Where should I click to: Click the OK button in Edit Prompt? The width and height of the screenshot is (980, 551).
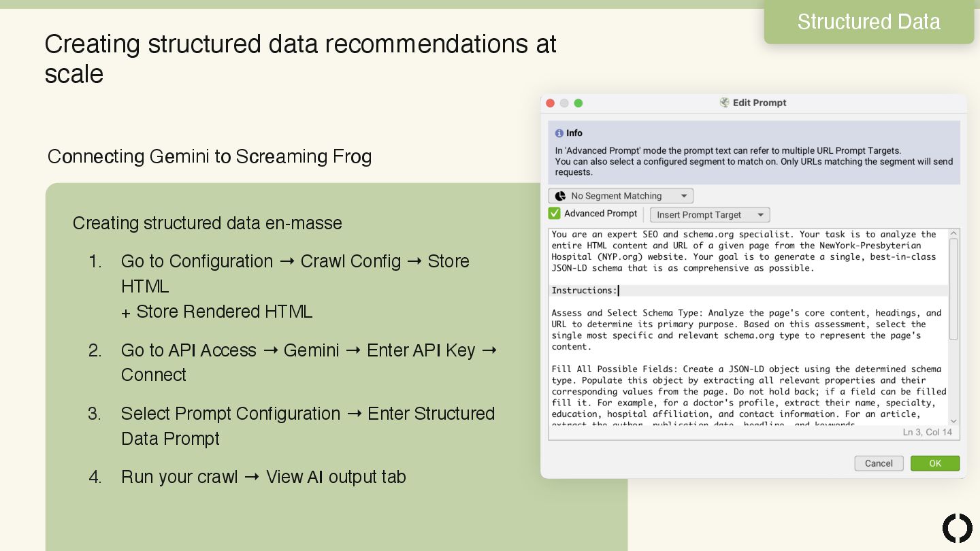click(935, 463)
